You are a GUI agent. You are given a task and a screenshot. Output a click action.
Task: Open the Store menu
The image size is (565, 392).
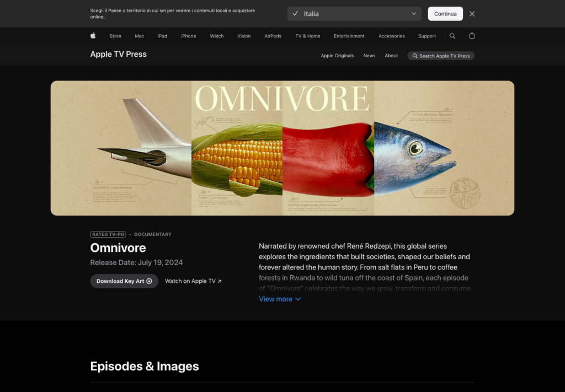click(x=115, y=36)
